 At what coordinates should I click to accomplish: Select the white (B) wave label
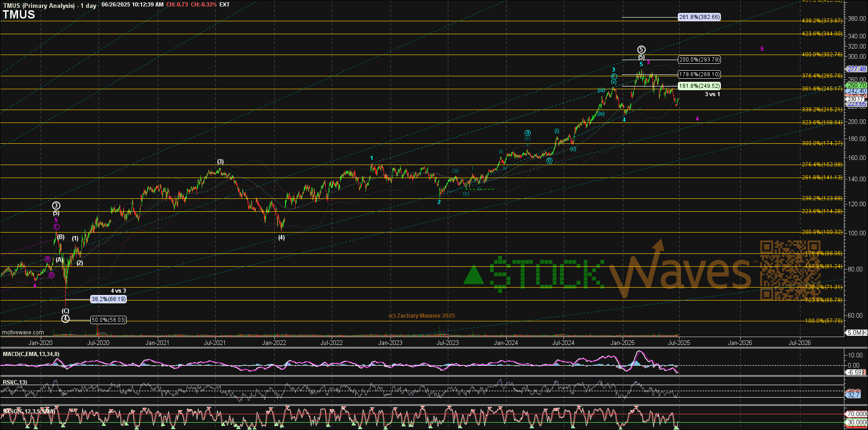coord(61,237)
